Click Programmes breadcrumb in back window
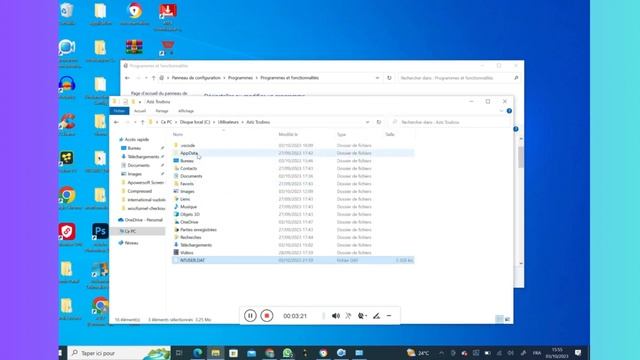This screenshot has height=360, width=640. coord(240,78)
